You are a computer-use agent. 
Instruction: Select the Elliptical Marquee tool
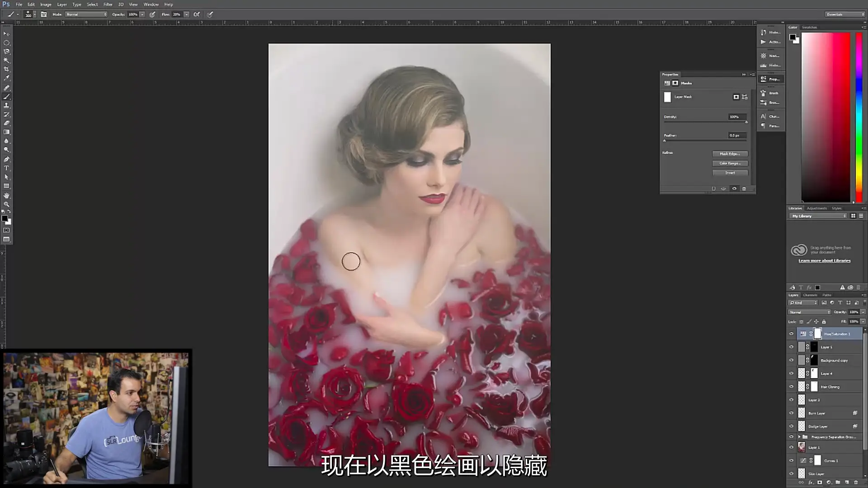tap(6, 43)
